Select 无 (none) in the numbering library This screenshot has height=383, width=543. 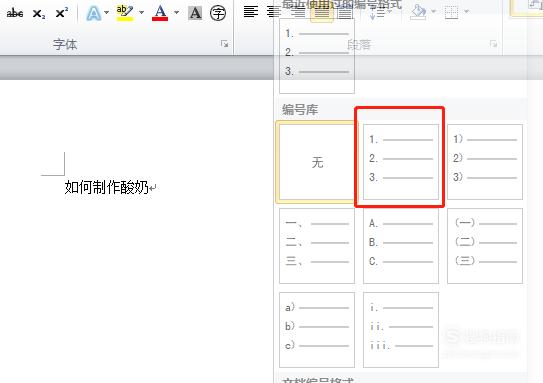pyautogui.click(x=317, y=162)
